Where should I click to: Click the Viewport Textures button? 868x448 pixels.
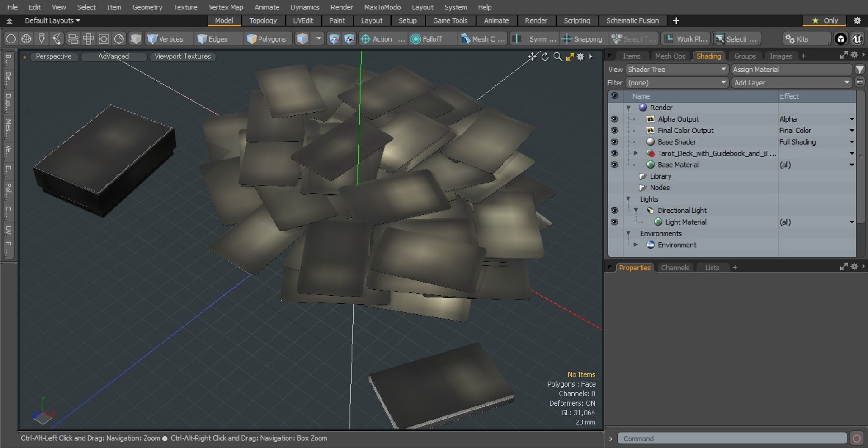click(183, 57)
